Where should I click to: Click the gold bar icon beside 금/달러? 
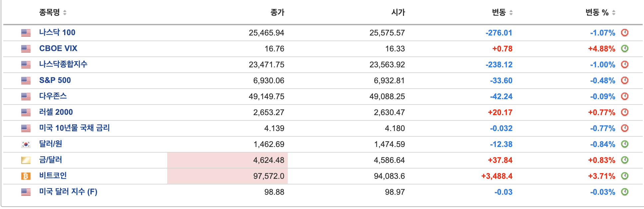(26, 160)
